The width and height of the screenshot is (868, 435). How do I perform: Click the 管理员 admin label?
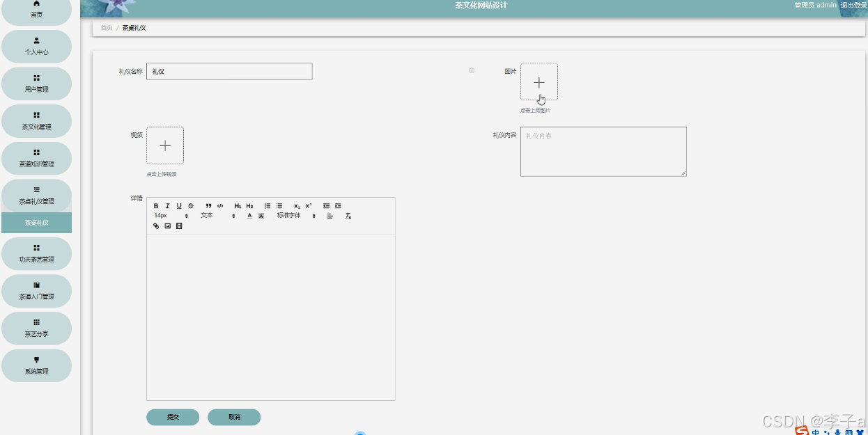815,5
